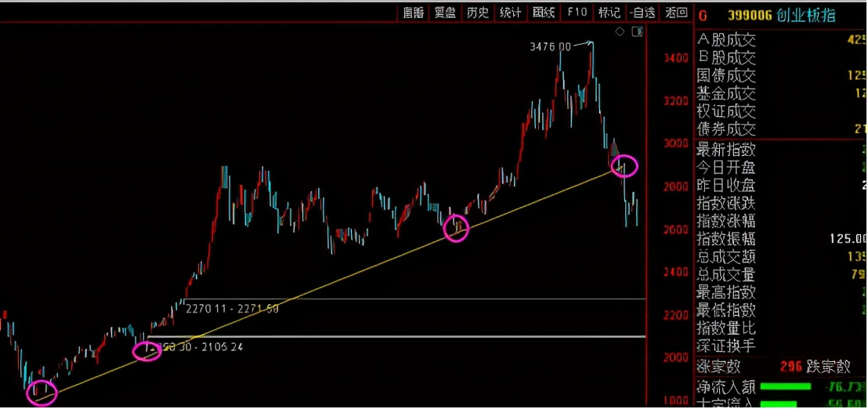Image resolution: width=868 pixels, height=409 pixels.
Task: Open the 周期 period toolbar button
Action: coord(413,13)
